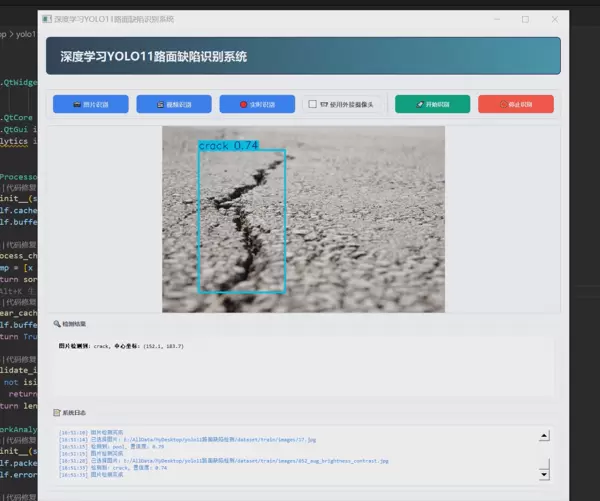Click the red record icon on 实时识别
Screen dimensions: 600x501
(242, 104)
